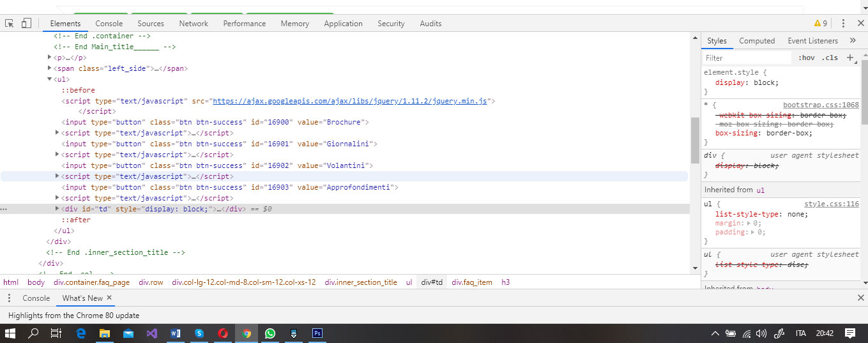Viewport: 868px width, 343px height.
Task: Switch to Microsoft Word in the taskbar
Action: coord(176,333)
